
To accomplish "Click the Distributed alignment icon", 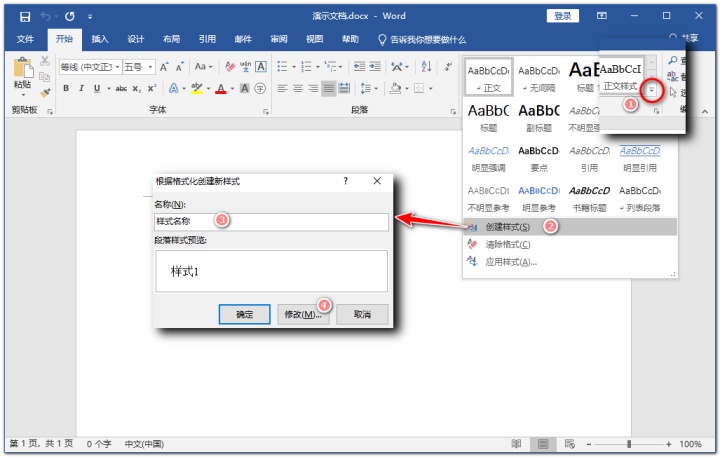I will [x=344, y=88].
